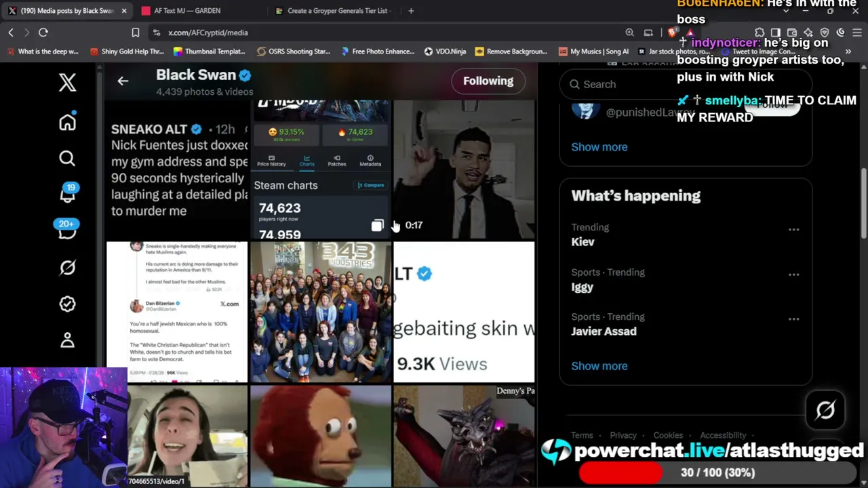
Task: Open the 343 Industries group photo thumbnail
Action: point(321,312)
